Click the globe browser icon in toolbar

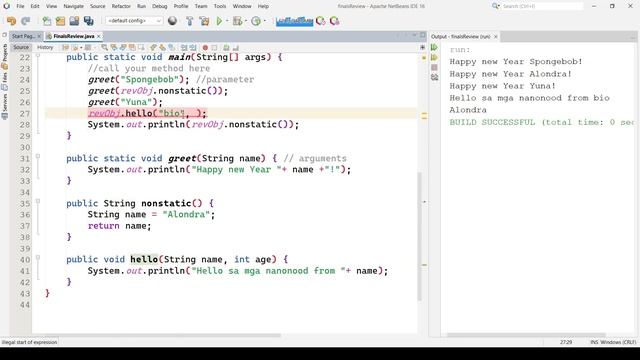[172, 21]
